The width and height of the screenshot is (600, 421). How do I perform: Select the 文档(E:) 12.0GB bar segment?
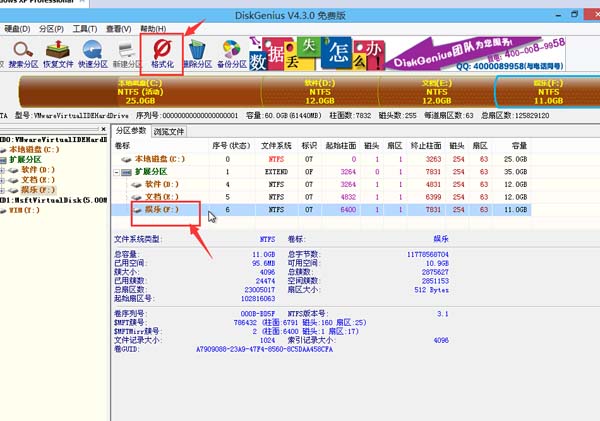437,92
